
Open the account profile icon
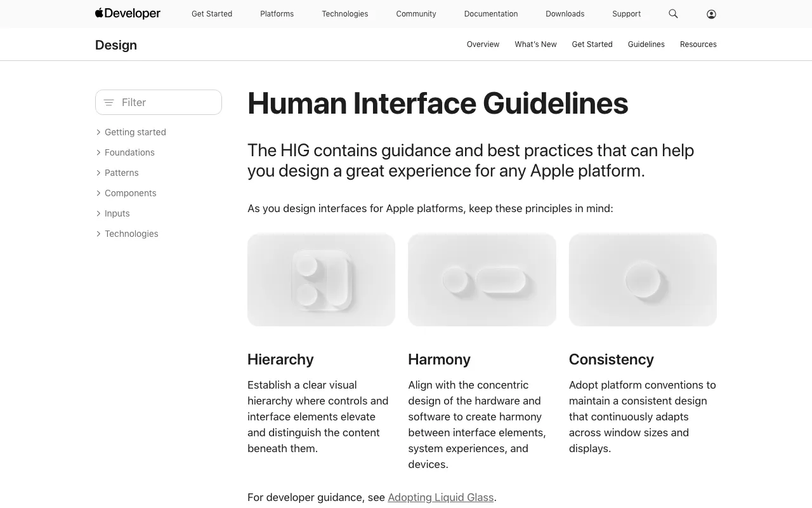(x=711, y=14)
